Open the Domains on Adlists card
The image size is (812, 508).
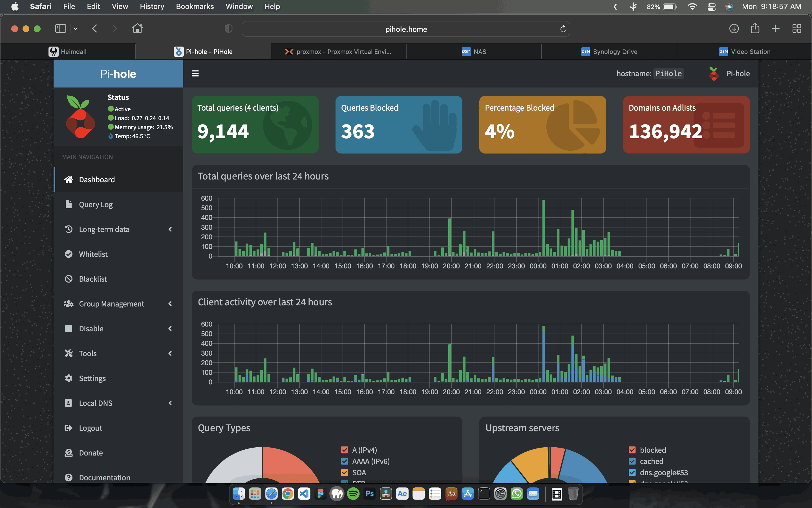[686, 125]
